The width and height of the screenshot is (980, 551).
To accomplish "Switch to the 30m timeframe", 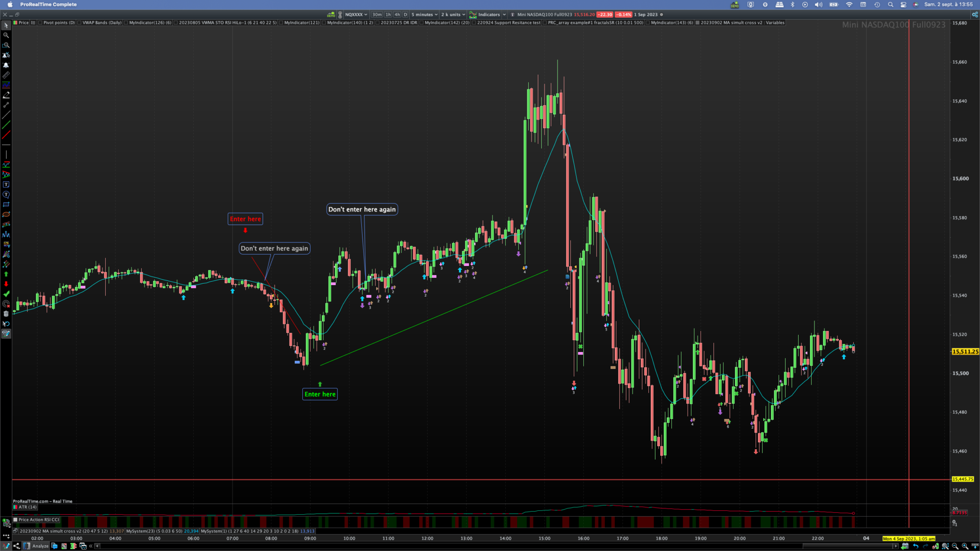I will click(377, 14).
